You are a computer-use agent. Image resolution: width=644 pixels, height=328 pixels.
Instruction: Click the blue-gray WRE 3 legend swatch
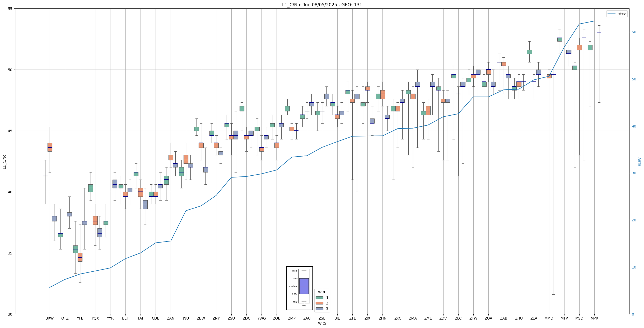pos(319,309)
